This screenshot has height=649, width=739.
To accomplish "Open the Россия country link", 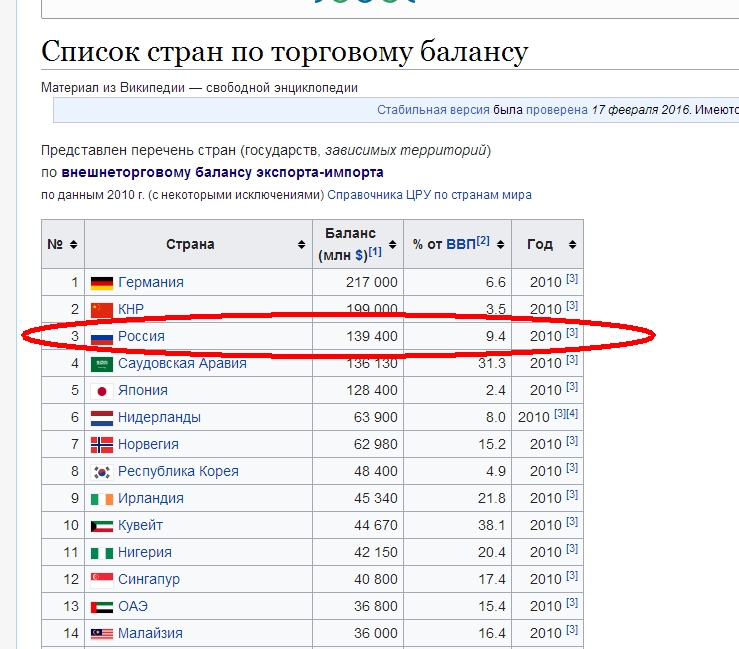I will tap(141, 337).
